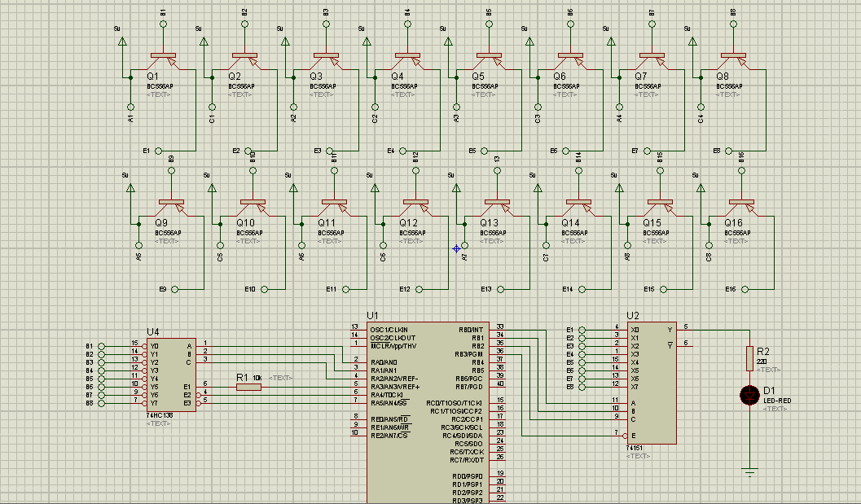Image resolution: width=861 pixels, height=504 pixels.
Task: Click the E8 terminal under Q8
Action: click(729, 151)
